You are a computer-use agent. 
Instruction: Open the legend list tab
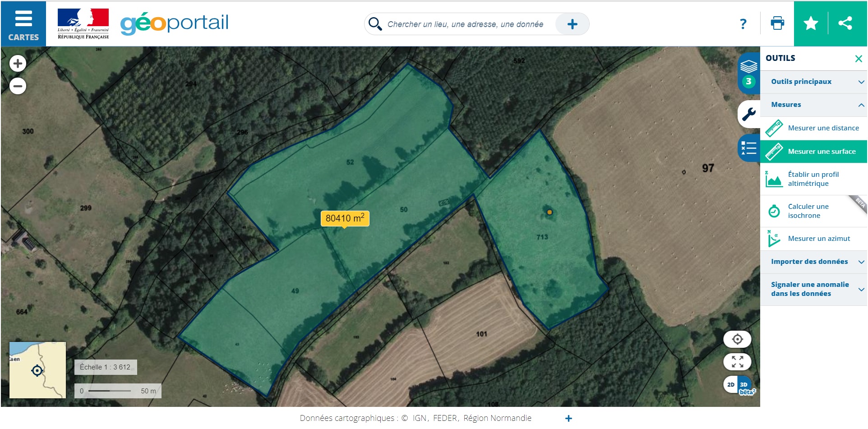tap(749, 148)
